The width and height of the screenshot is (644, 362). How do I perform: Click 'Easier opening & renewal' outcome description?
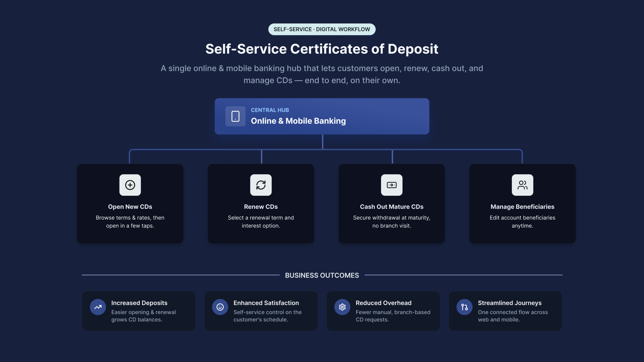click(144, 312)
